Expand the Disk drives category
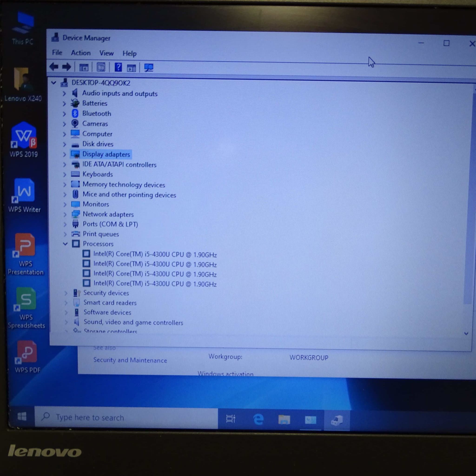 tap(64, 144)
